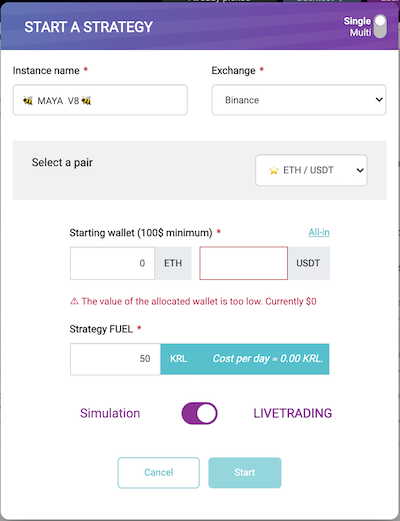Focus the Instance name input field
This screenshot has width=400, height=521.
point(100,100)
